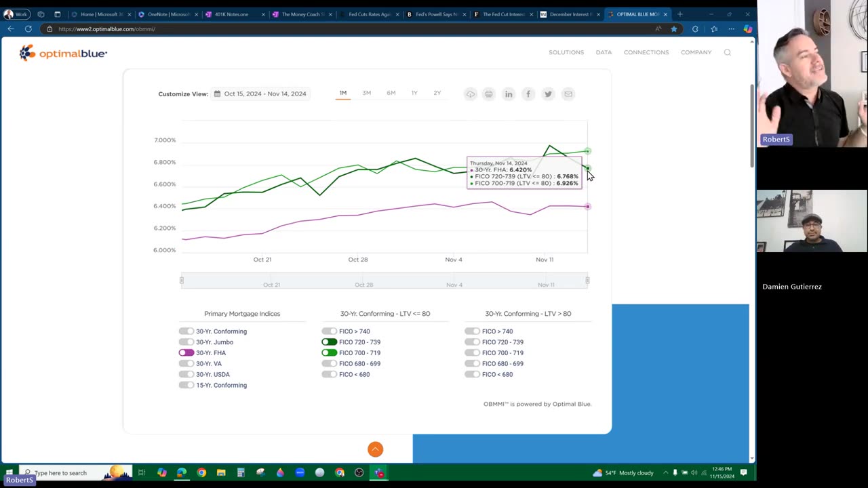This screenshot has height=488, width=868.
Task: Open Zoom app from the taskbar
Action: (300, 472)
